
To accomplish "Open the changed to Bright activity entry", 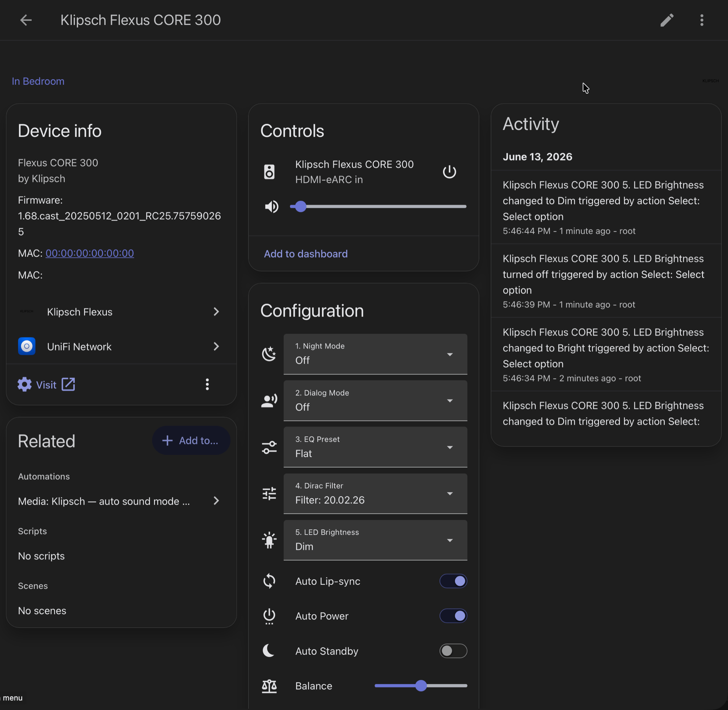I will [x=606, y=354].
